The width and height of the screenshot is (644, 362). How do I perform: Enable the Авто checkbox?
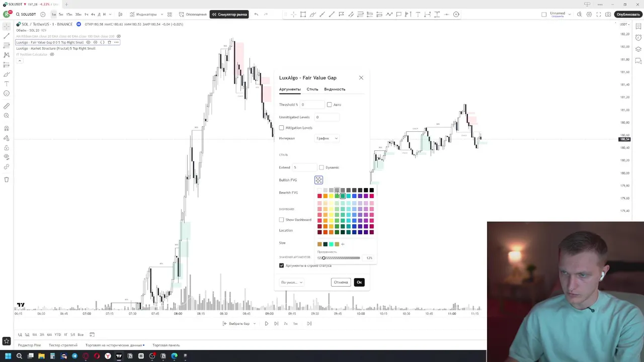(329, 105)
